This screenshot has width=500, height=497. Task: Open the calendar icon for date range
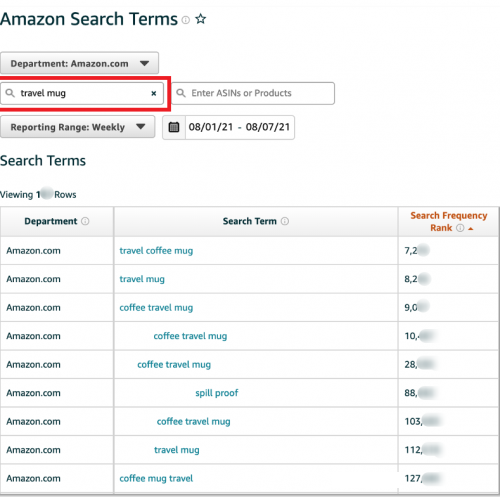pos(174,127)
